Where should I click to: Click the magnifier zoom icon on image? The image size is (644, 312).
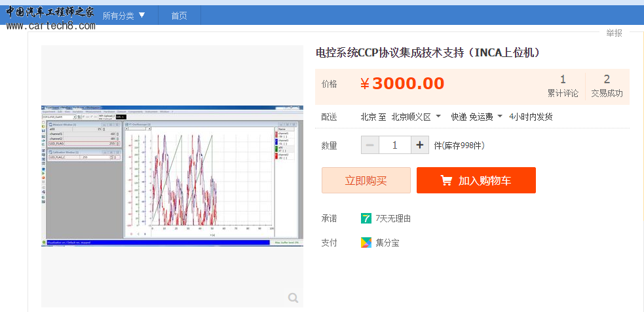coord(293,298)
